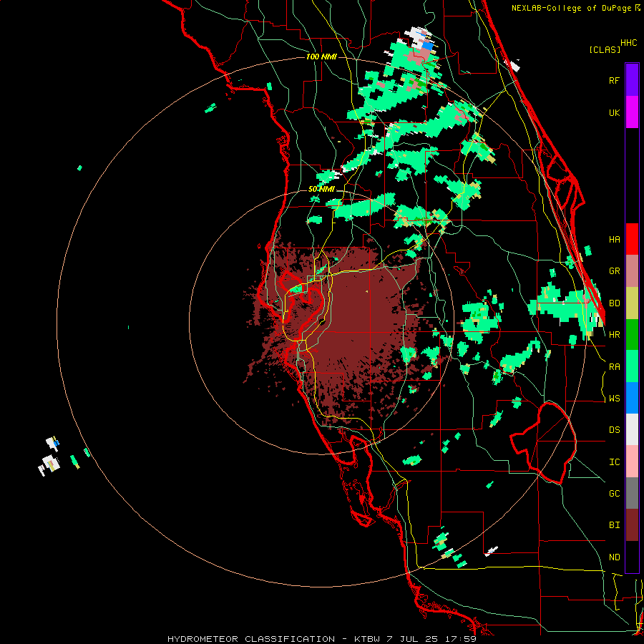Click the red HA legend swatch

point(632,239)
